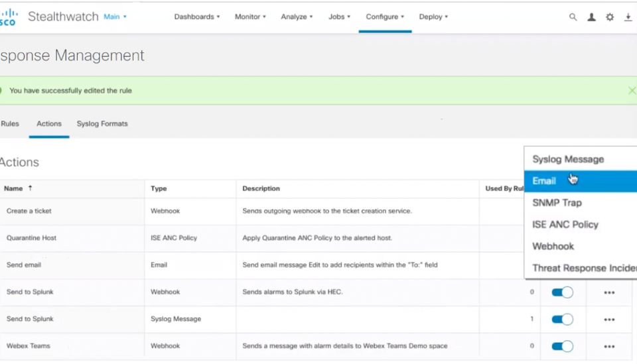Click the success message 'You have successfully edited the rule'
The image size is (637, 364).
71,90
